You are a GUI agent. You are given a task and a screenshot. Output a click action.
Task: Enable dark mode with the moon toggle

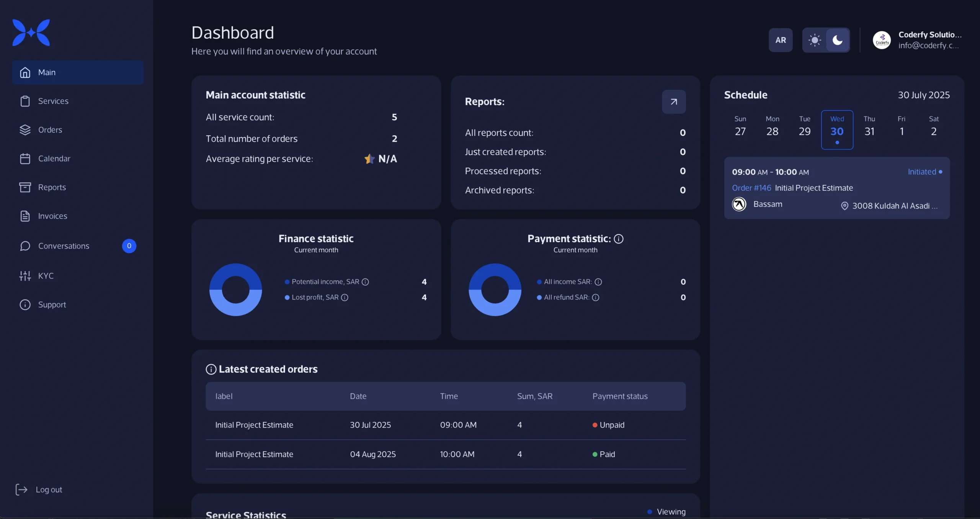[838, 40]
